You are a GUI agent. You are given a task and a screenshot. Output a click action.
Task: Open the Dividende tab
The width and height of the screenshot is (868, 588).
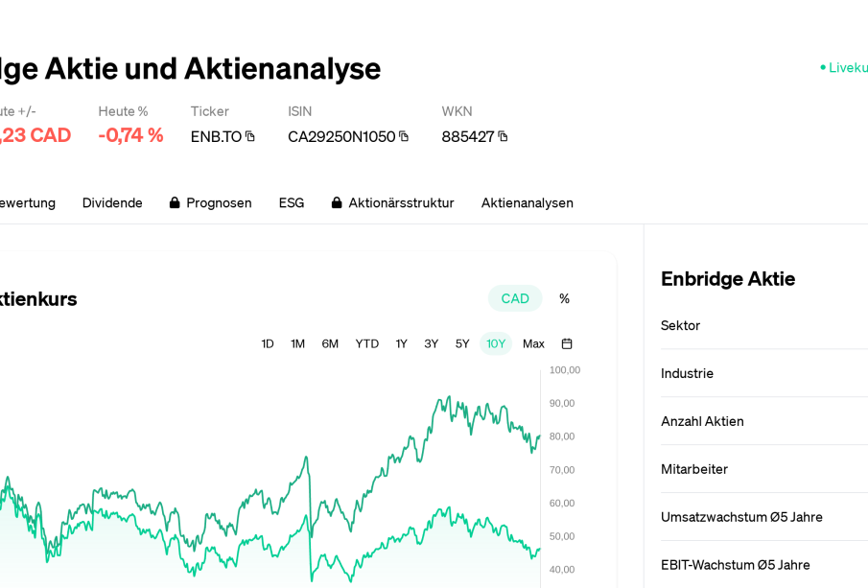coord(112,202)
